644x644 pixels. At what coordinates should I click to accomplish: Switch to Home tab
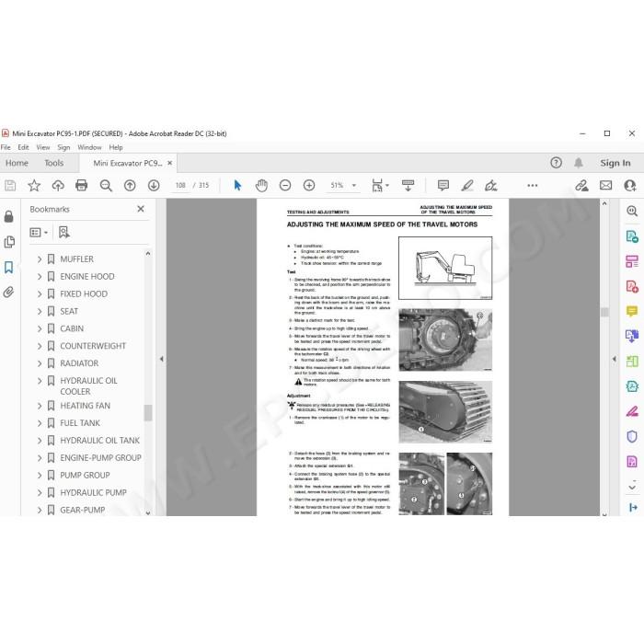[x=17, y=163]
